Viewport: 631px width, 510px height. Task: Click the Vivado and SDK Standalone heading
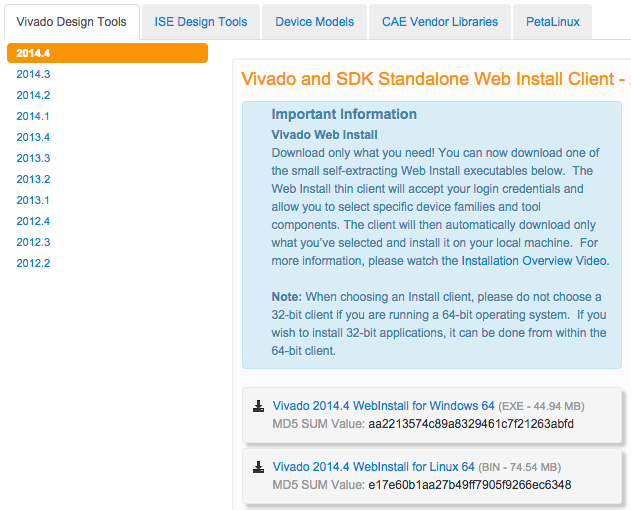point(435,79)
